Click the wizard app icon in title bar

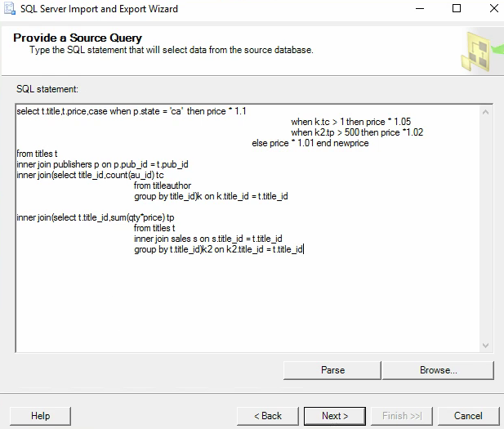[x=9, y=8]
